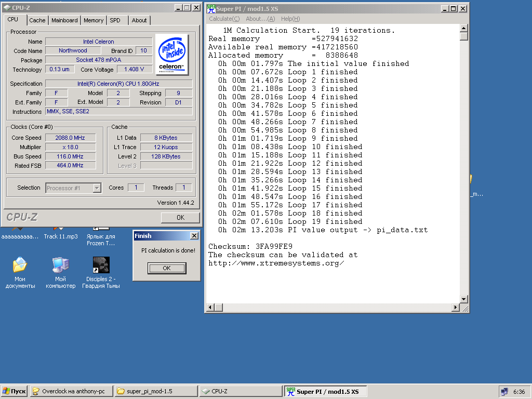Viewport: 532px width, 399px height.
Task: Switch to the Mainboard tab
Action: (x=64, y=20)
